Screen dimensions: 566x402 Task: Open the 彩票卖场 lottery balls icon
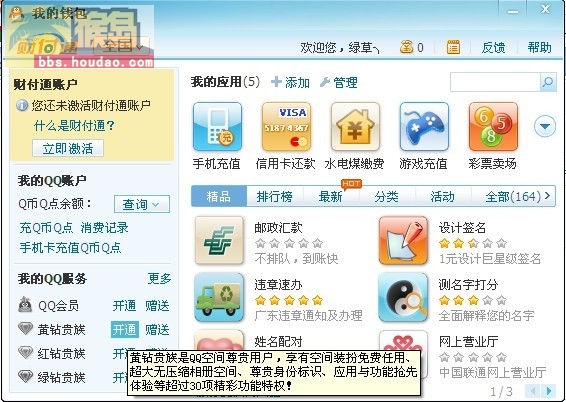coord(493,126)
